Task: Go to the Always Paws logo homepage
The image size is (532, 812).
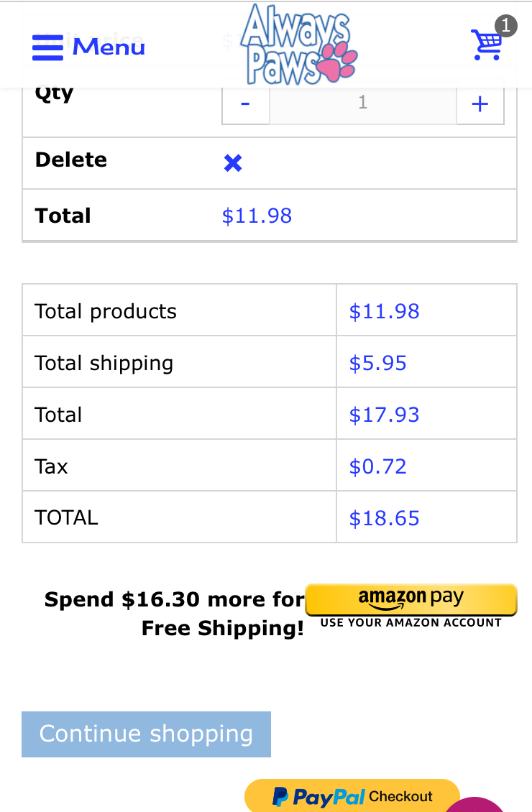Action: (x=298, y=45)
